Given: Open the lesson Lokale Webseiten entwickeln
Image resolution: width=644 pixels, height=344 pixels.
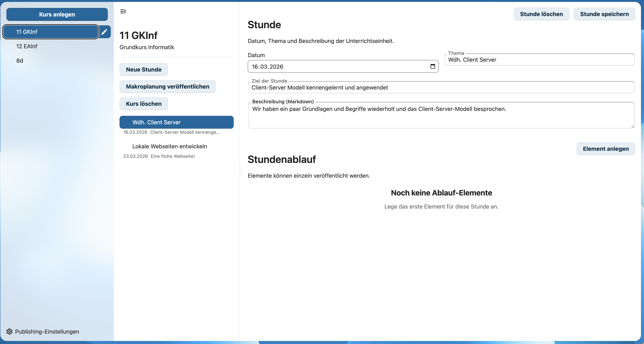Looking at the screenshot, I should click(169, 146).
